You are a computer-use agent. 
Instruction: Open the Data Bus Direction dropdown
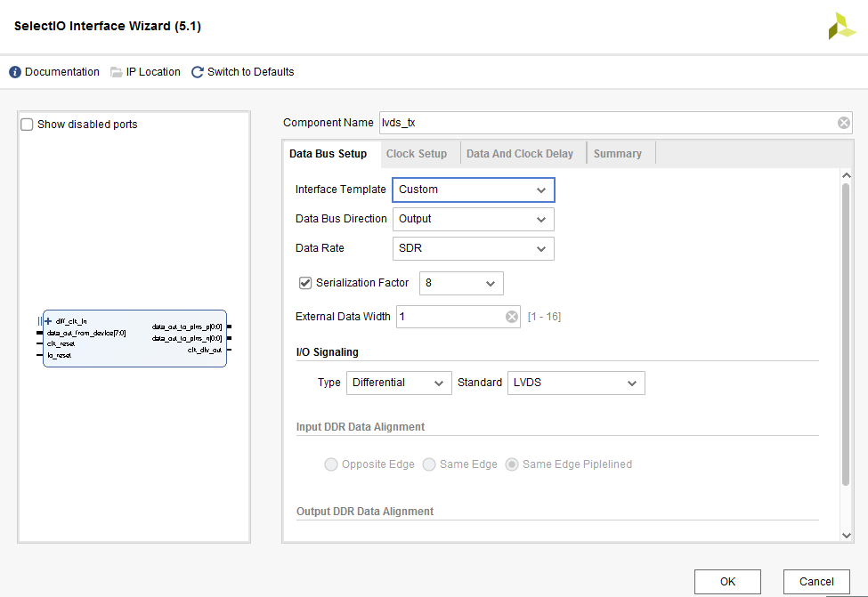474,219
